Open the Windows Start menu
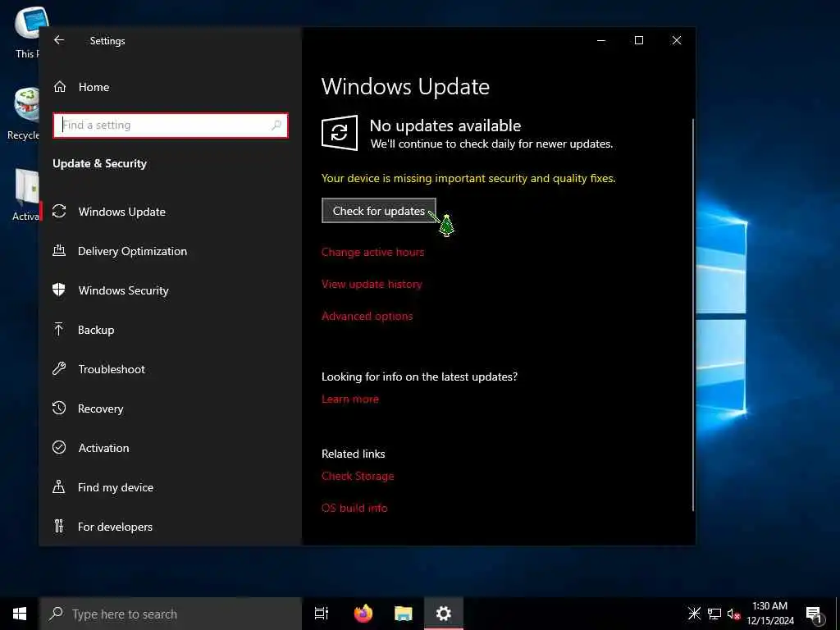 click(20, 614)
